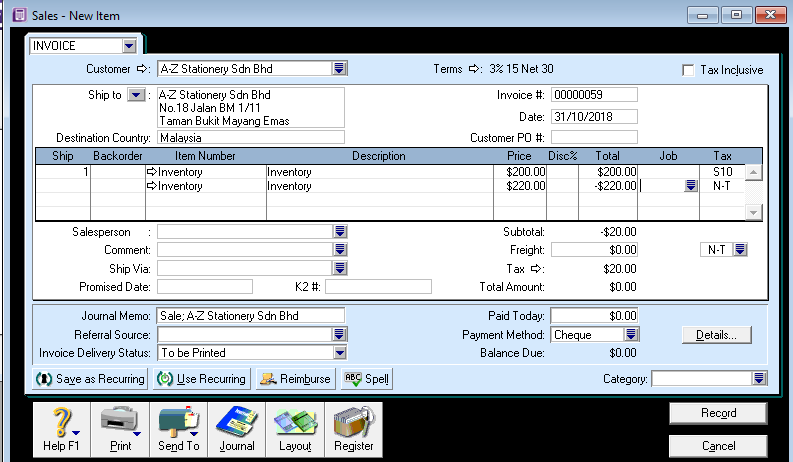Viewport: 793px width, 462px height.
Task: Open the Customer selection list
Action: click(339, 68)
